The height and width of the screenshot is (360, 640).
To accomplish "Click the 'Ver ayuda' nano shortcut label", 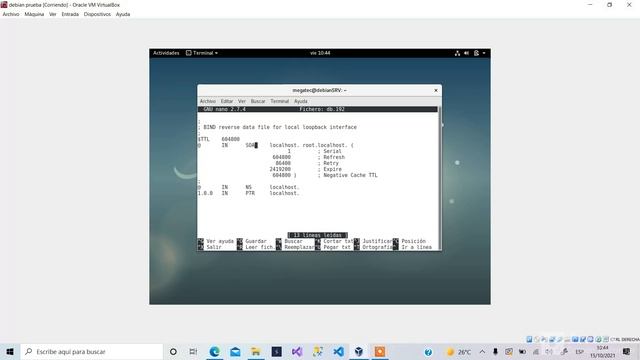I will pos(220,241).
